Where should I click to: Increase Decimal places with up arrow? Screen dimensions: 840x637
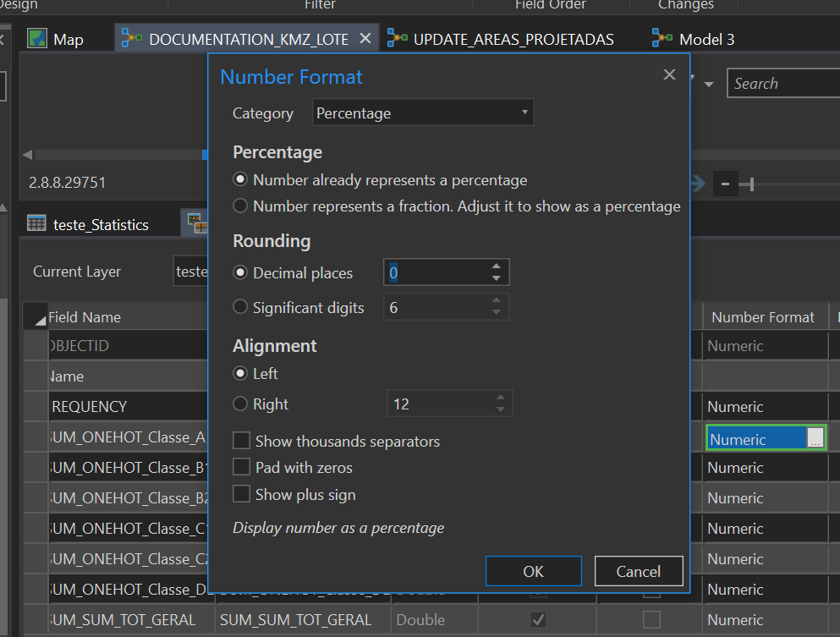[x=497, y=266]
